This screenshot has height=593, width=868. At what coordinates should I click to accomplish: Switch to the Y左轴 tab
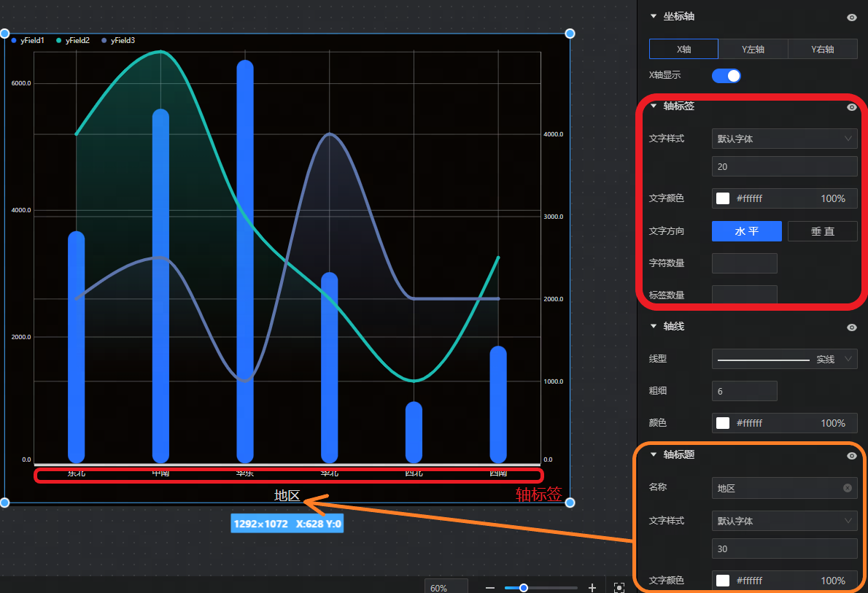click(753, 50)
